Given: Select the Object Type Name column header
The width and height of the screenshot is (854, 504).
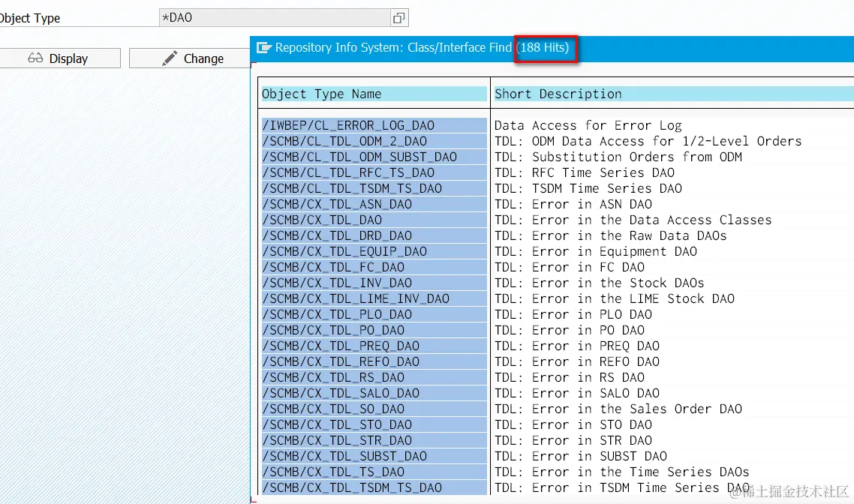Looking at the screenshot, I should (x=374, y=94).
